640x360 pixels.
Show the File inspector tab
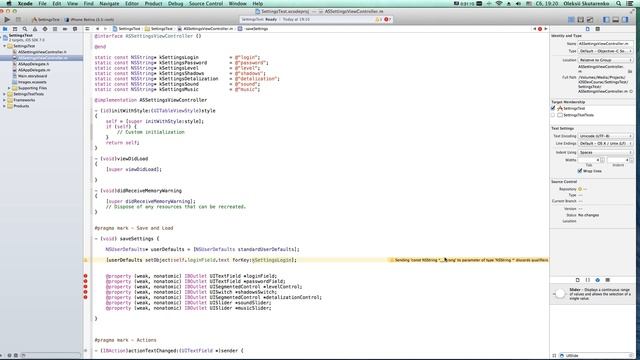click(588, 29)
